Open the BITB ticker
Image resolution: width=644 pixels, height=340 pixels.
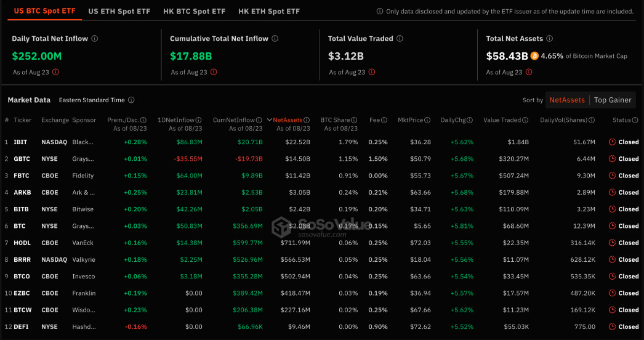tap(22, 209)
